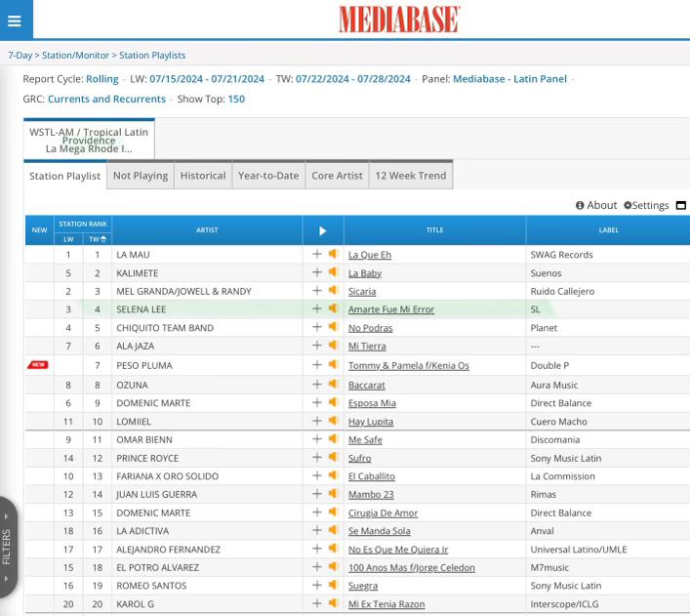Click the About info icon
This screenshot has height=616, width=690.
pos(580,205)
